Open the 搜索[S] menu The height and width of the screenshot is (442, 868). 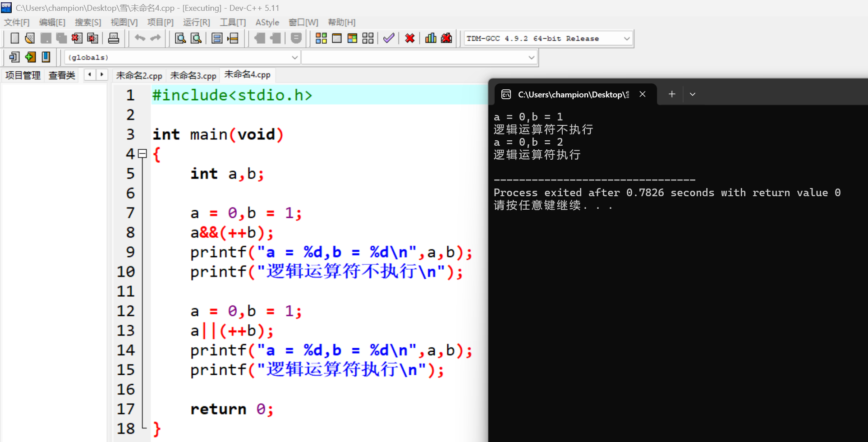point(88,23)
